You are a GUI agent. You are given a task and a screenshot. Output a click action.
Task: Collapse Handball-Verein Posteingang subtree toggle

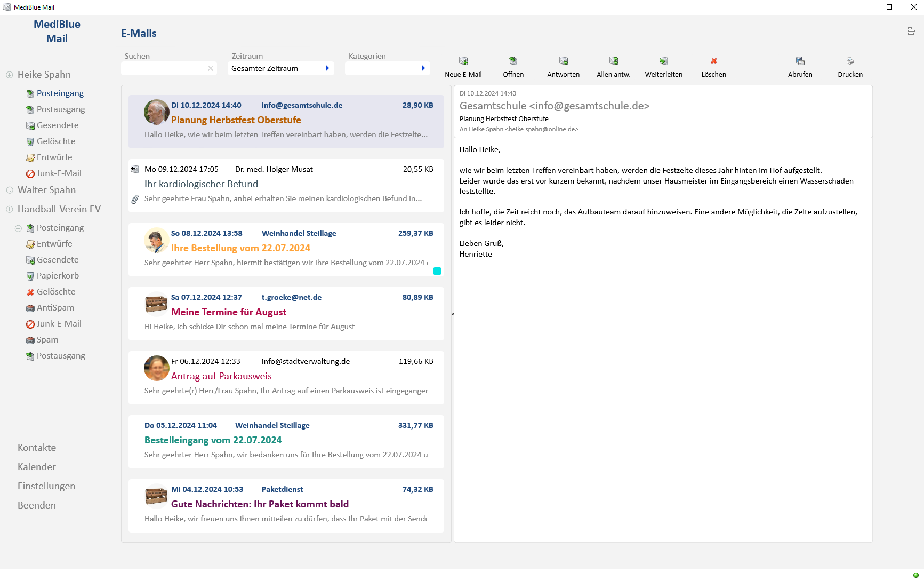tap(18, 228)
